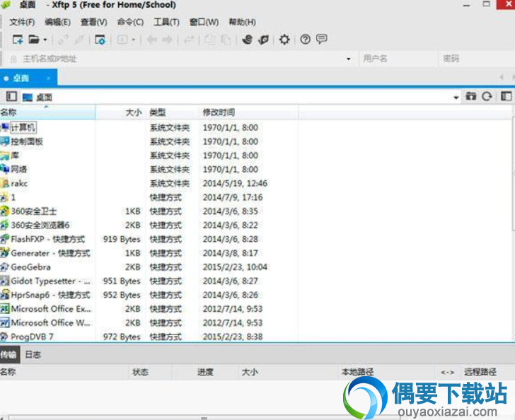Click the speech bubble feedback icon
Image resolution: width=515 pixels, height=420 pixels.
click(x=322, y=40)
